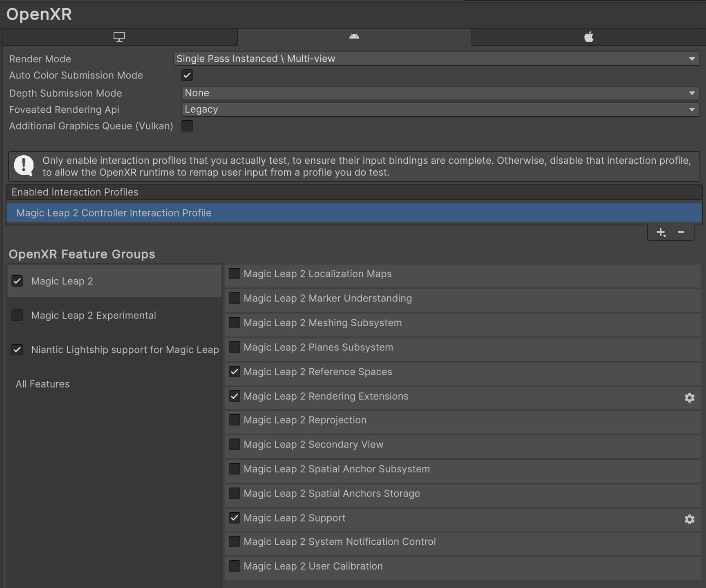Click the Enabled Interaction Profiles header
706x588 pixels.
(x=354, y=192)
